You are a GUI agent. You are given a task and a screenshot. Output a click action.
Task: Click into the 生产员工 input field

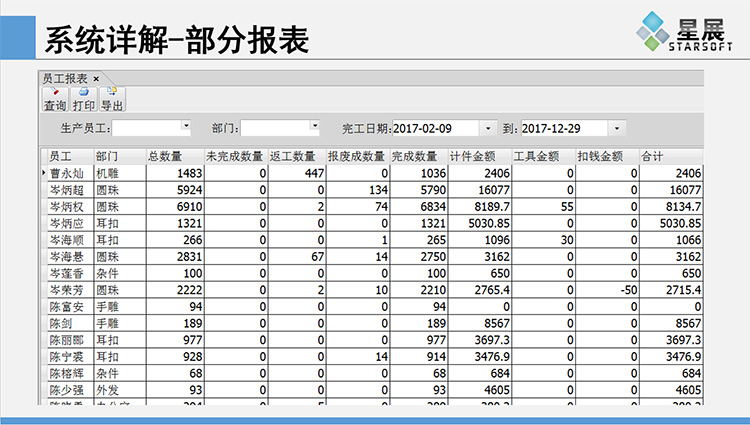(146, 128)
